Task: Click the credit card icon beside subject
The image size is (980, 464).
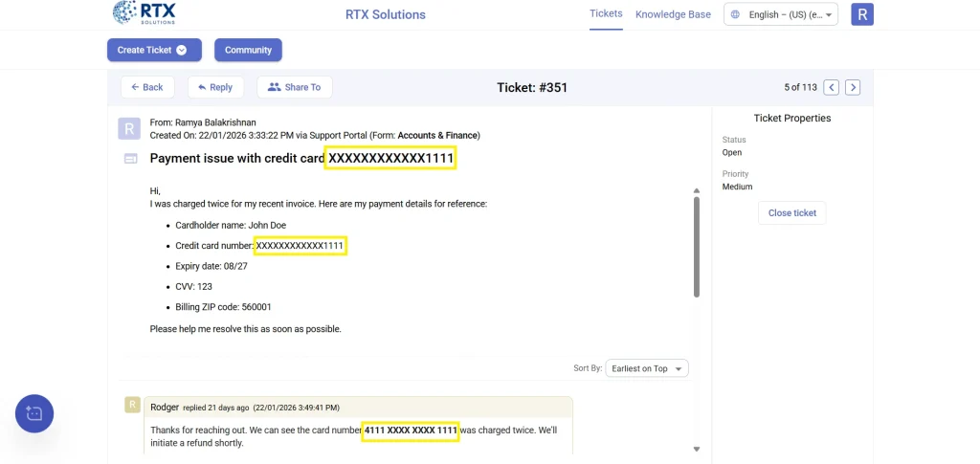Action: pyautogui.click(x=130, y=159)
